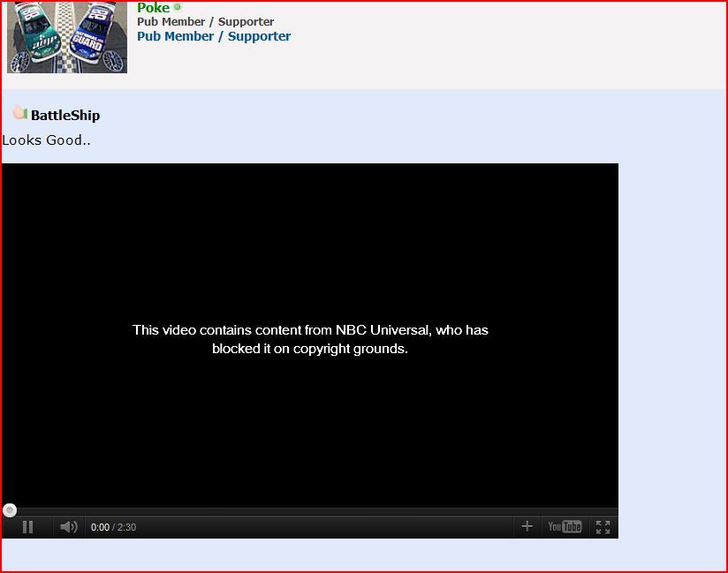Pause the YouTube video

28,527
